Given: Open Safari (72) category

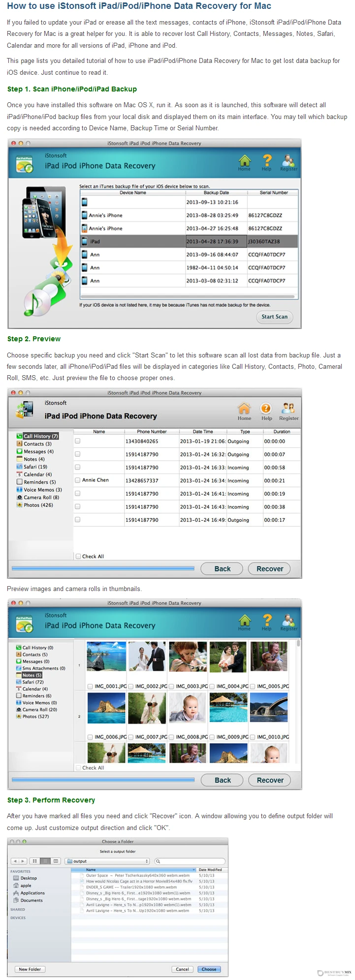Looking at the screenshot, I should tap(30, 682).
